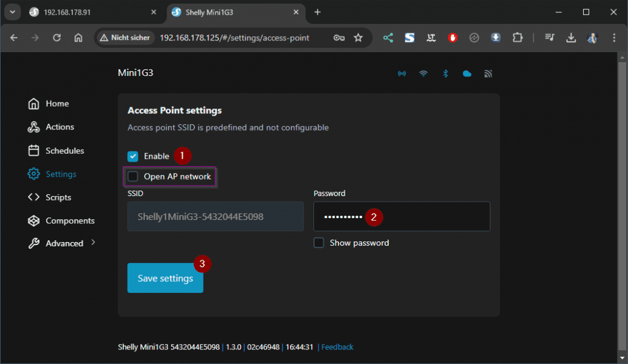
Task: Click the Wi-Fi status icon
Action: (423, 74)
